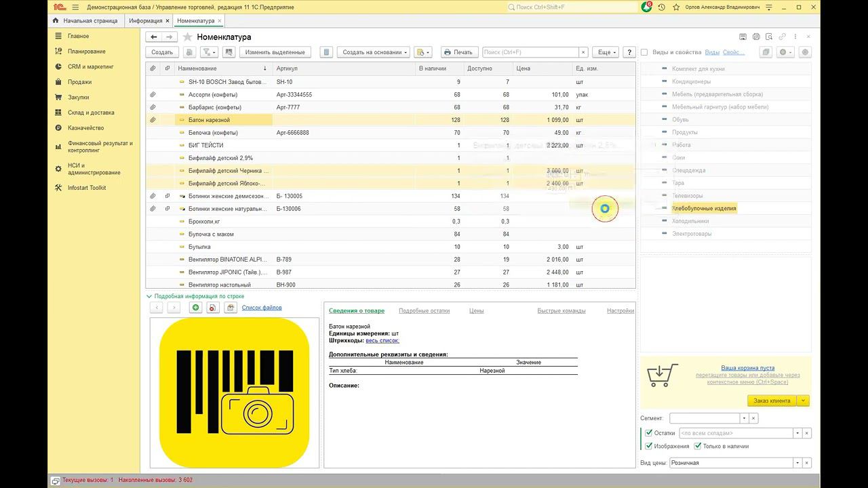This screenshot has height=488, width=868.
Task: Toggle the Виды и свойства checkbox
Action: pyautogui.click(x=644, y=52)
